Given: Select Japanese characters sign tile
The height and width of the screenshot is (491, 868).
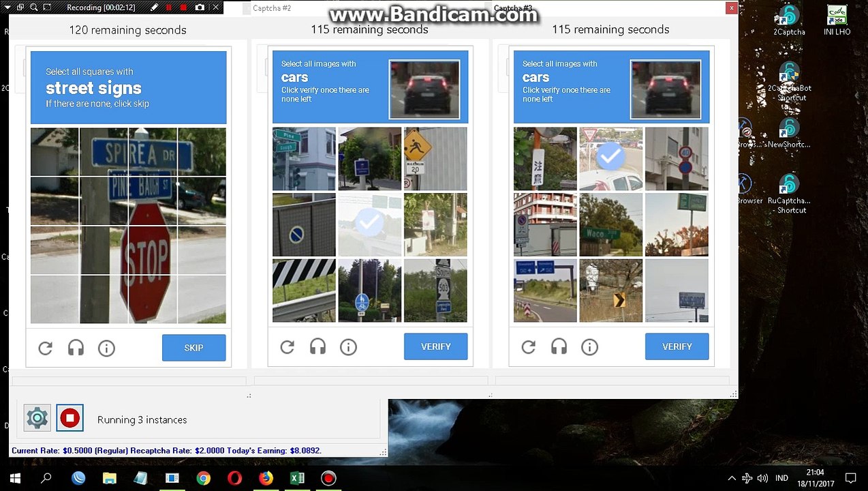Looking at the screenshot, I should coord(545,158).
